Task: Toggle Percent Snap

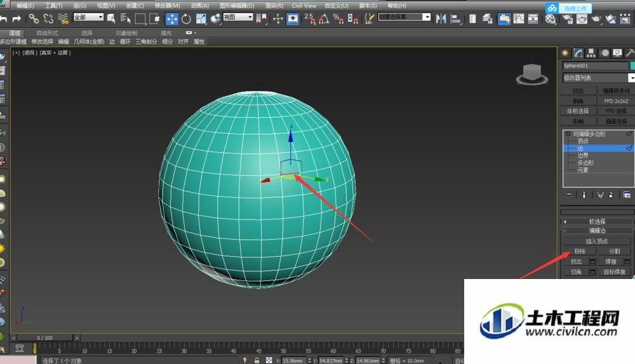Action: (338, 18)
